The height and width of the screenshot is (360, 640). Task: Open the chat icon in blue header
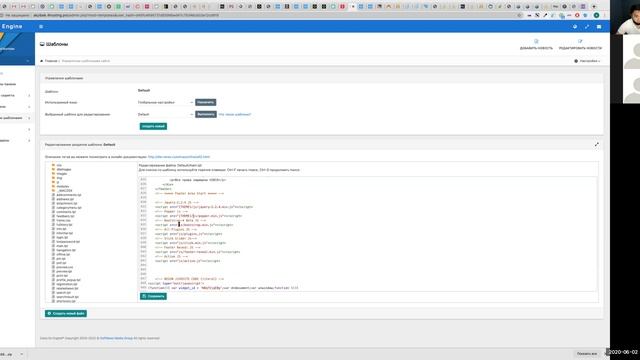click(599, 27)
